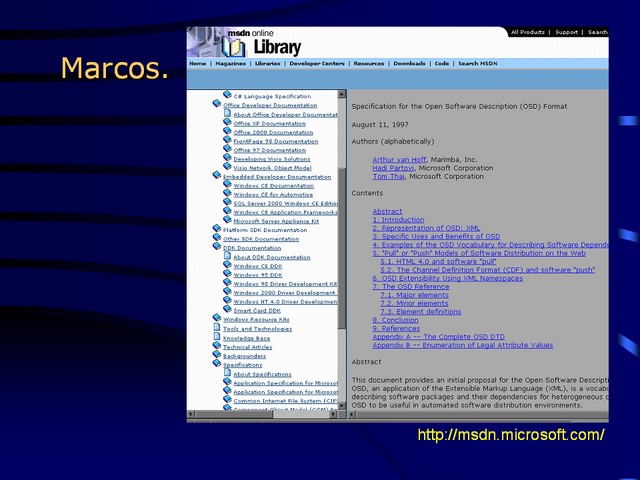Open the http://msdn.microsoft.com/ URL
640x480 pixels.
coord(511,435)
